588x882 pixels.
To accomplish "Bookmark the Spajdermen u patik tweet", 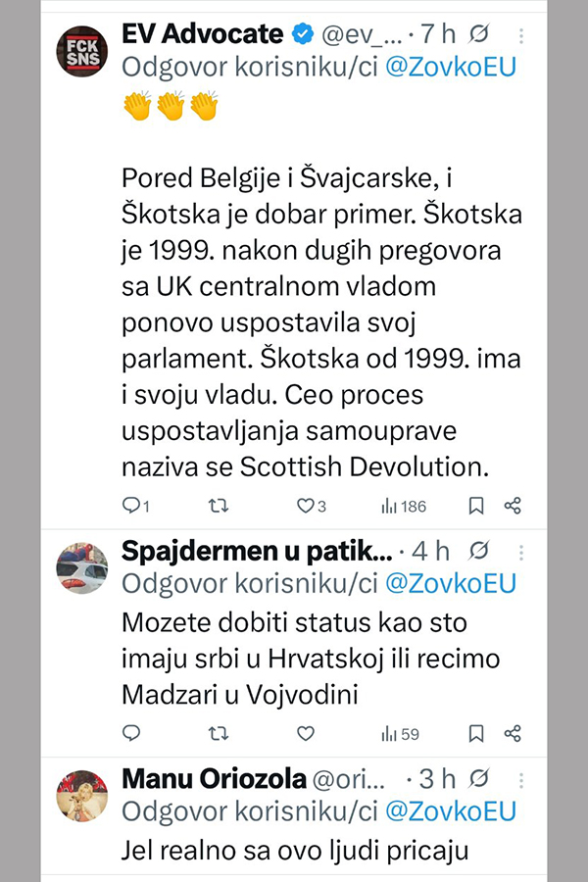I will click(x=475, y=733).
